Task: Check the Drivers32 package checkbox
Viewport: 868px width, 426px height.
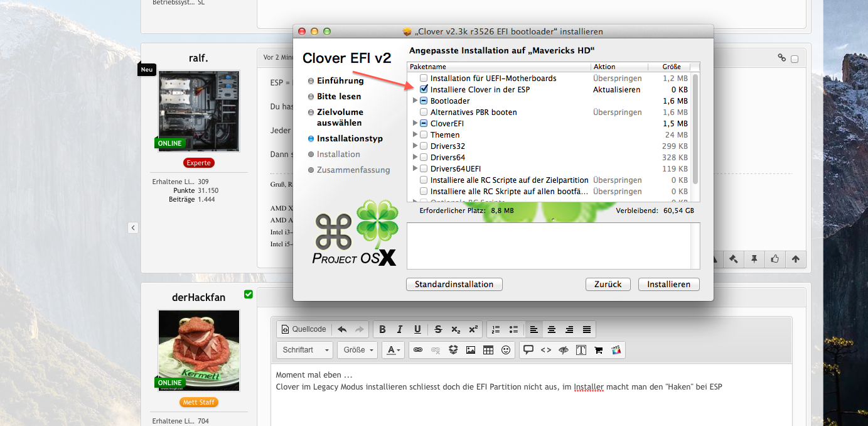Action: (424, 146)
